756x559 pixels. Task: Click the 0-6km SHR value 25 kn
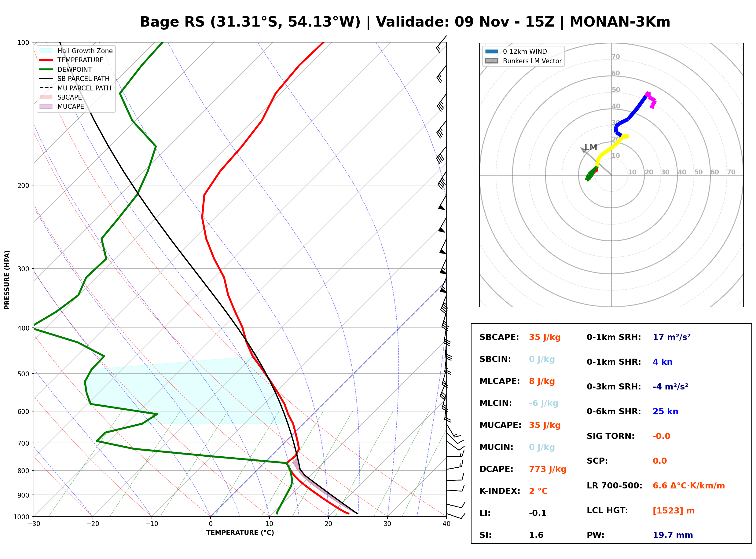coord(665,411)
